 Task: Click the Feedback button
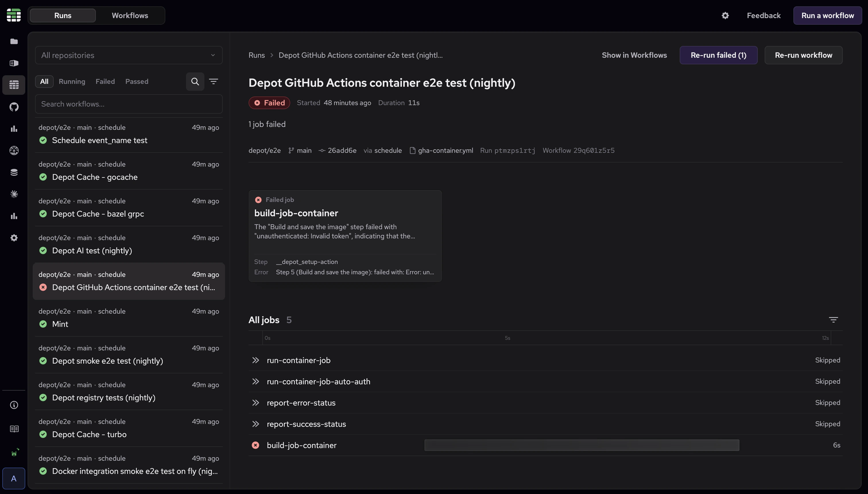click(x=764, y=16)
